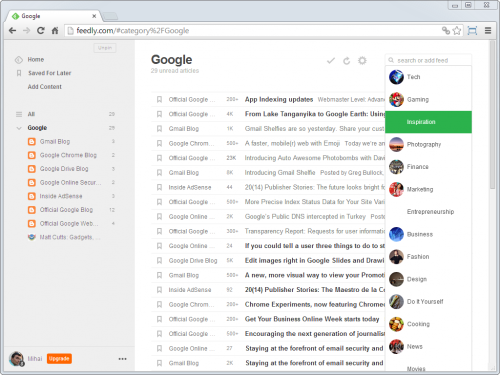Image resolution: width=500 pixels, height=375 pixels.
Task: Save 'Introducing Auto Awesome Photobombs' for later
Action: click(x=159, y=158)
